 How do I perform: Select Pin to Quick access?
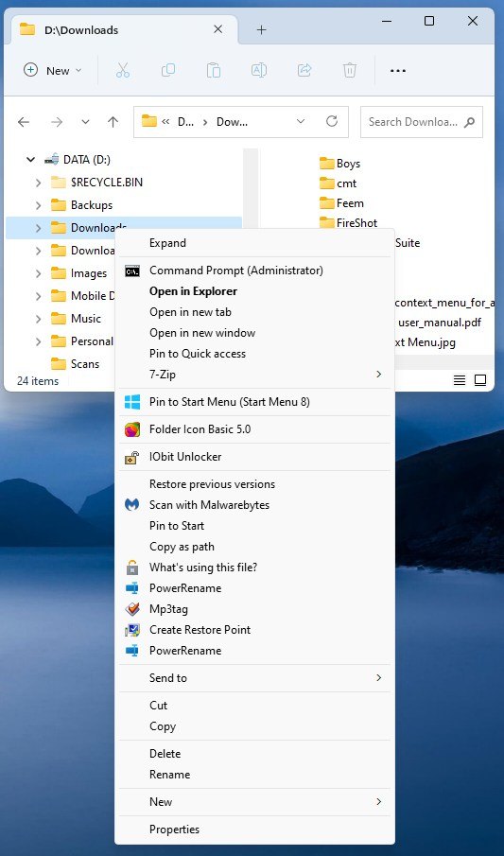pyautogui.click(x=254, y=354)
